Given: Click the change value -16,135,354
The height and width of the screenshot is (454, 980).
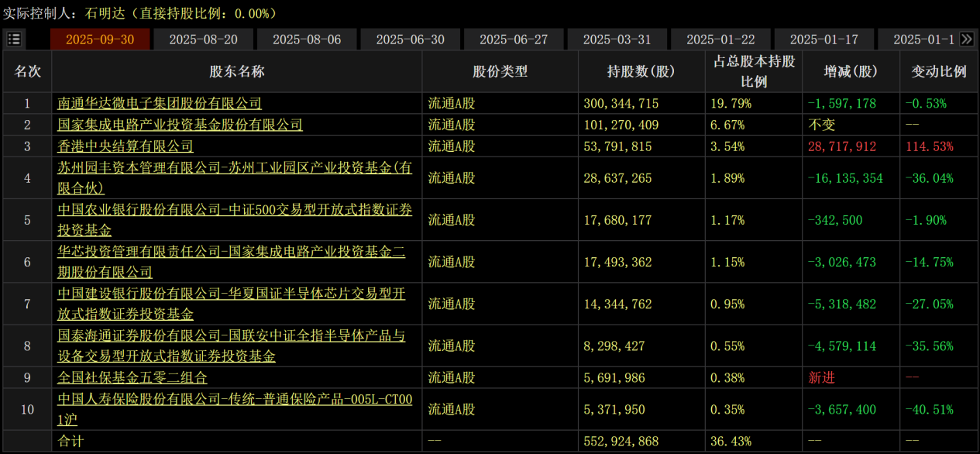Looking at the screenshot, I should [x=844, y=178].
